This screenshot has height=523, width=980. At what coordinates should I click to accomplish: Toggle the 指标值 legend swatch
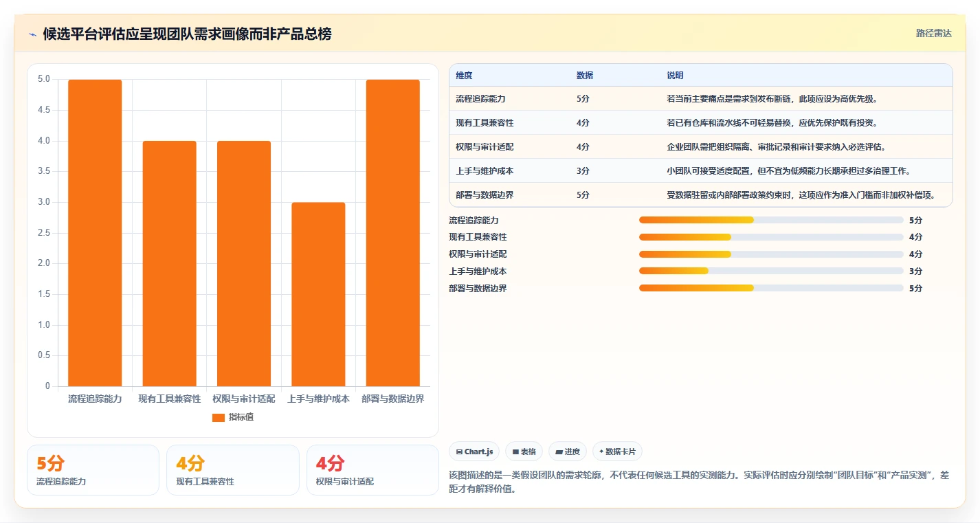219,417
